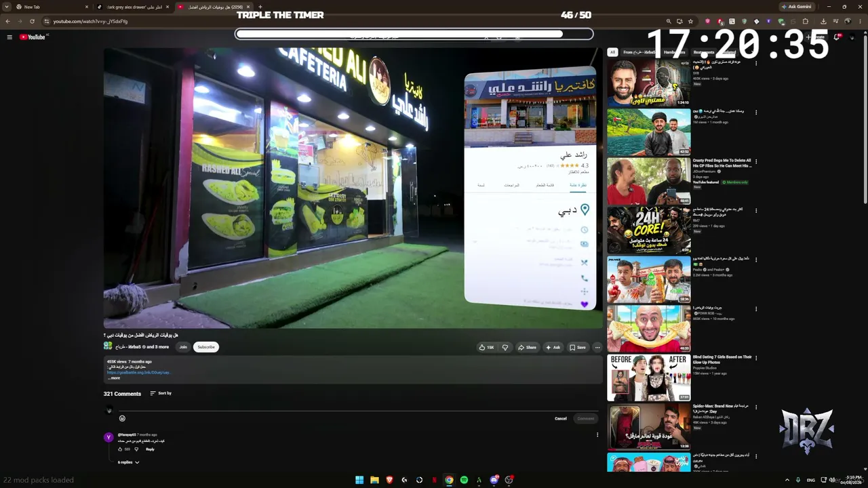Open a new browser tab with plus
Image resolution: width=868 pixels, height=488 pixels.
click(x=260, y=7)
